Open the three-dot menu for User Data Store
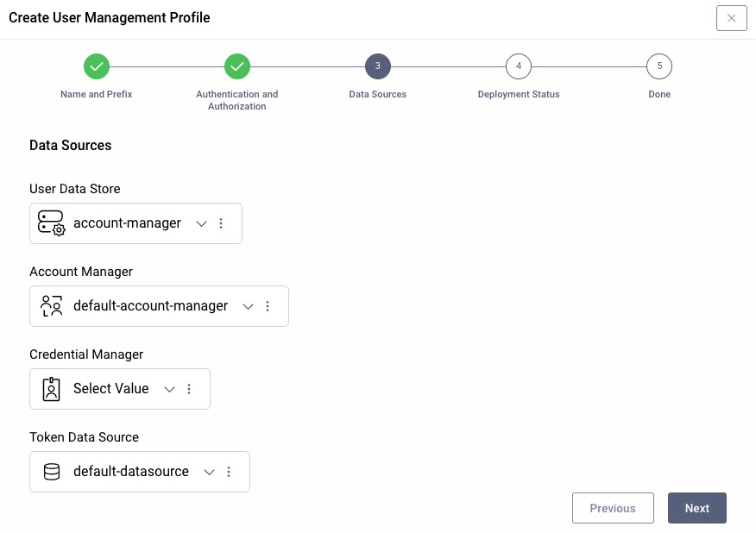This screenshot has width=756, height=533. coord(222,223)
